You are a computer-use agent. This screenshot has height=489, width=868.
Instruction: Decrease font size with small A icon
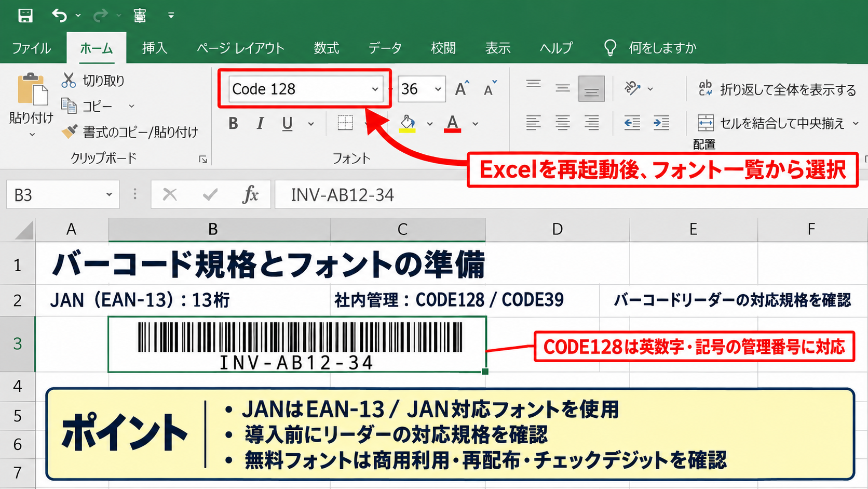[x=491, y=89]
